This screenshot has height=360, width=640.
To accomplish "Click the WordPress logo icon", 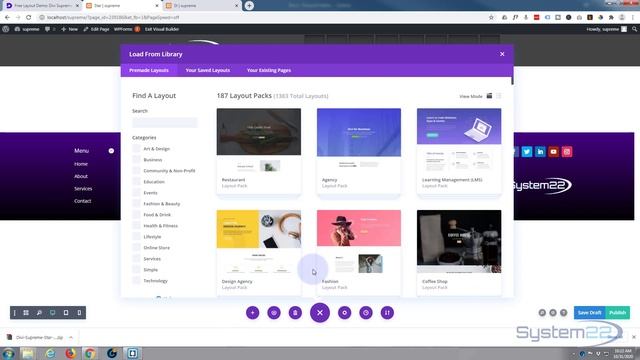I will [6, 29].
